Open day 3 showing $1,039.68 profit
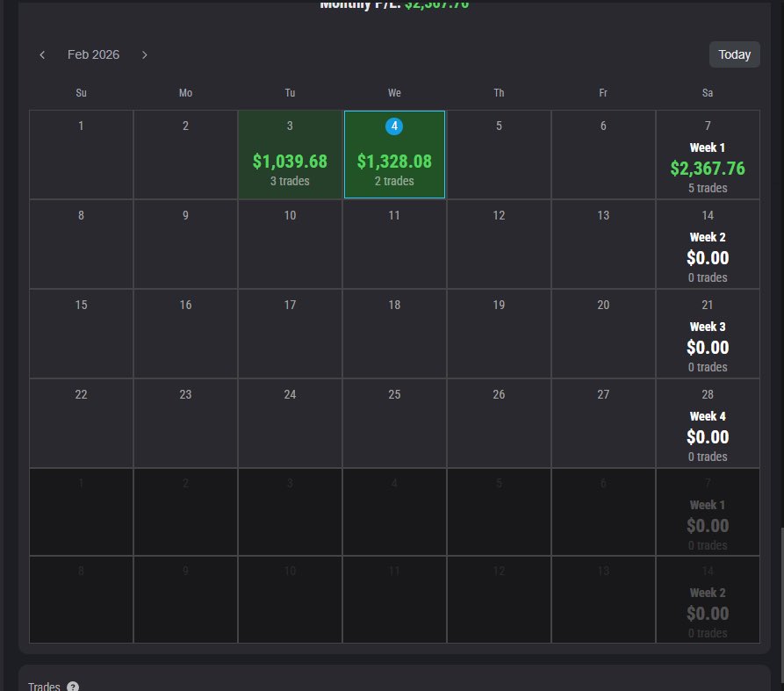Viewport: 784px width, 691px height. click(290, 154)
